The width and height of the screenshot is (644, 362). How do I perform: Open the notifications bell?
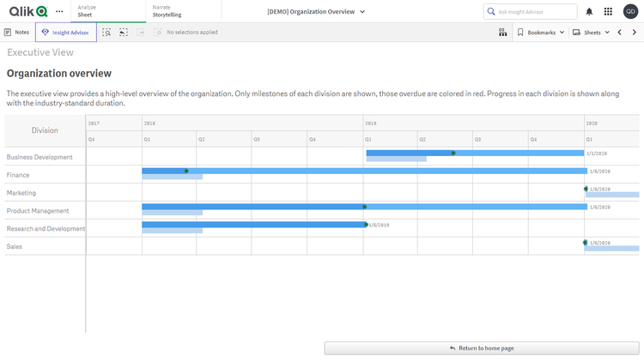tap(589, 11)
